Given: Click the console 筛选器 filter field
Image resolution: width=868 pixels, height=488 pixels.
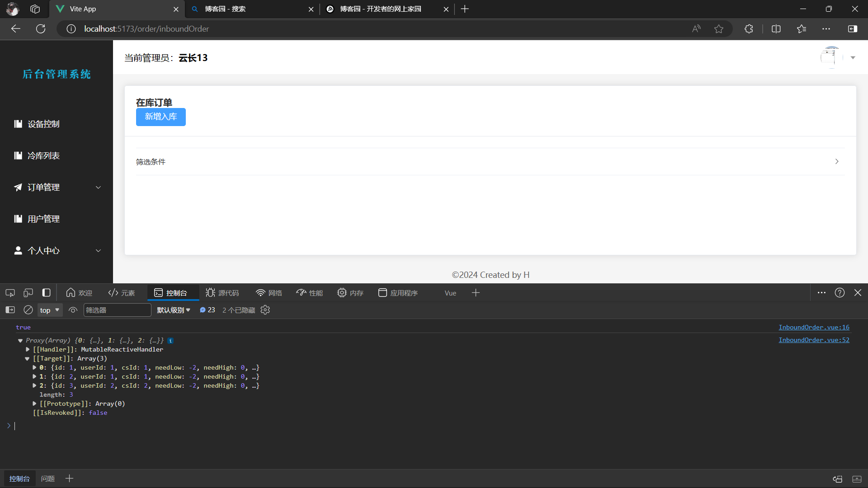Looking at the screenshot, I should [x=117, y=310].
